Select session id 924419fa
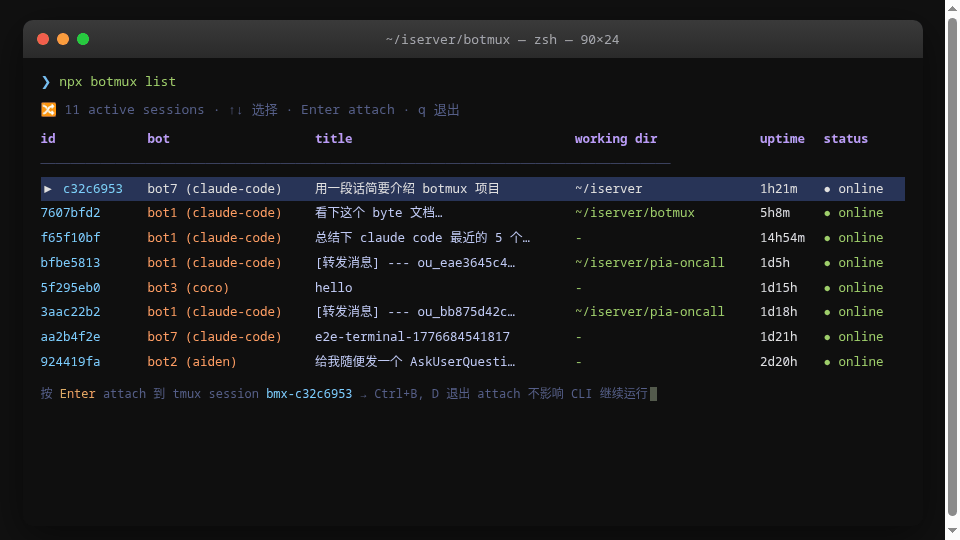Viewport: 960px width, 540px height. pos(70,362)
